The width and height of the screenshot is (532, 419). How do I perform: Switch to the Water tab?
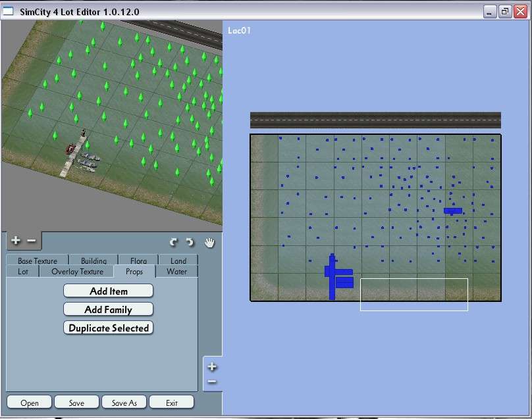[176, 272]
